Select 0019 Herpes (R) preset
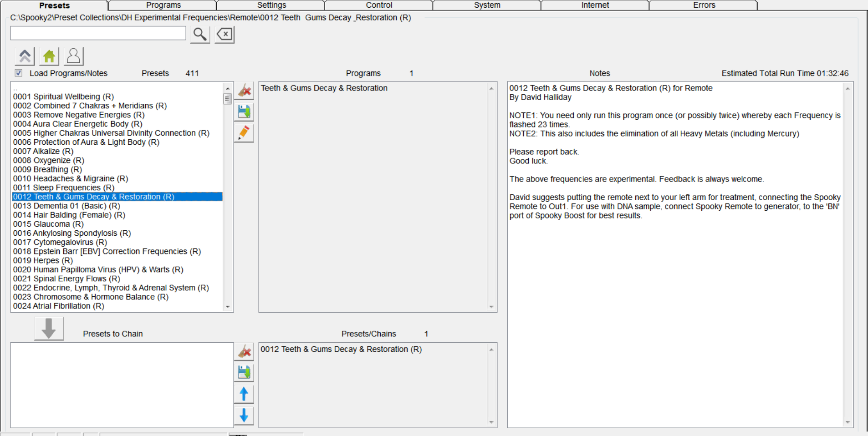This screenshot has width=868, height=436. 43,260
